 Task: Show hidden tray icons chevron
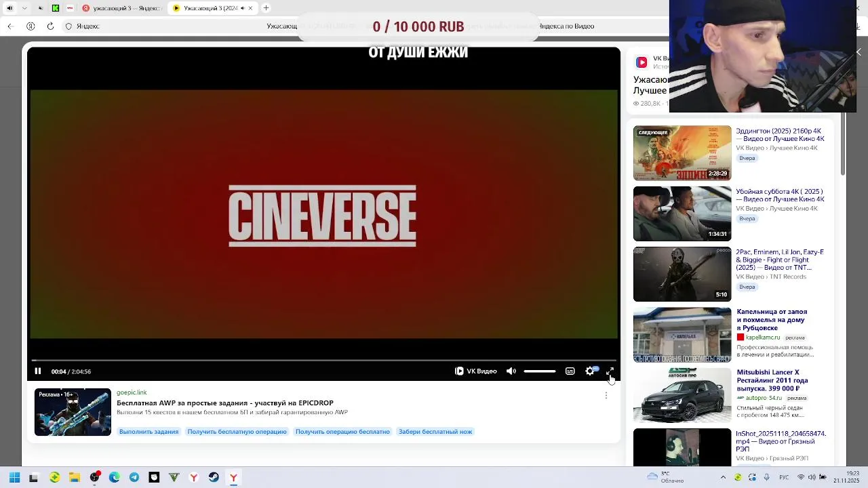coord(723,477)
